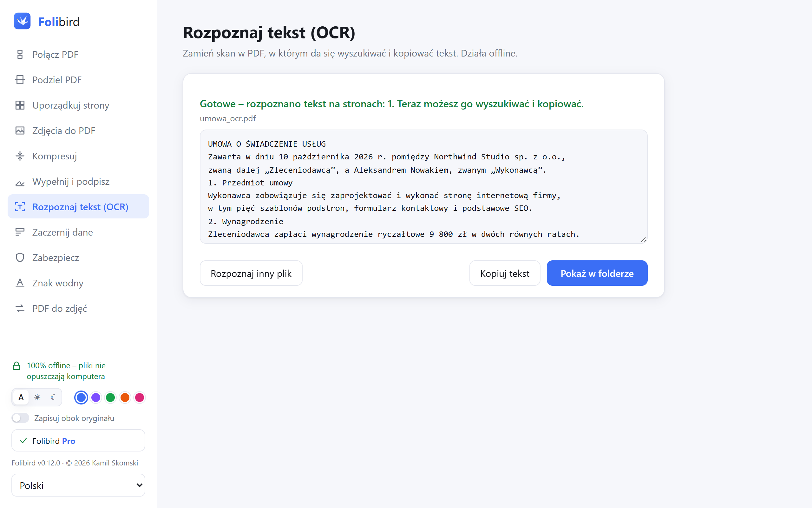Choose the pink accent color
Viewport: 812px width, 508px height.
click(x=140, y=398)
